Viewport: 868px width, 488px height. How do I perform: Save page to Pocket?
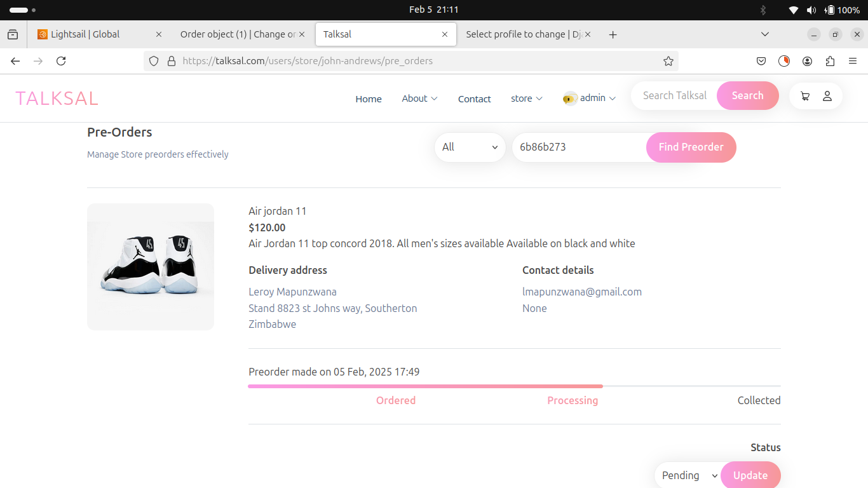click(x=761, y=61)
